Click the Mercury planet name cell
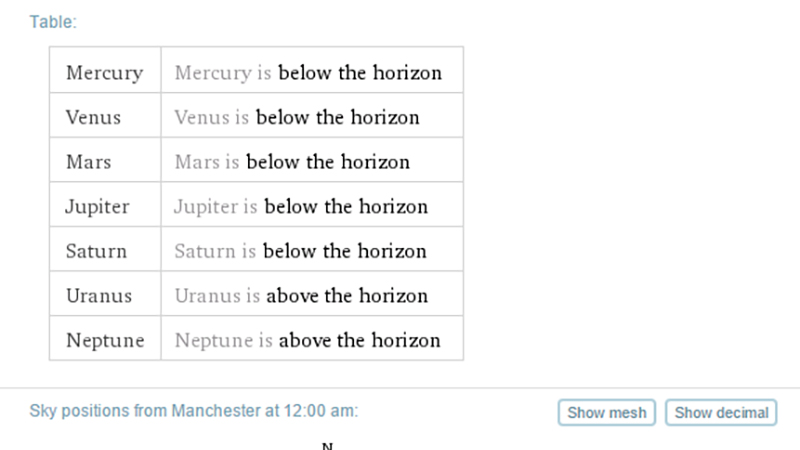The image size is (800, 450). 105,70
